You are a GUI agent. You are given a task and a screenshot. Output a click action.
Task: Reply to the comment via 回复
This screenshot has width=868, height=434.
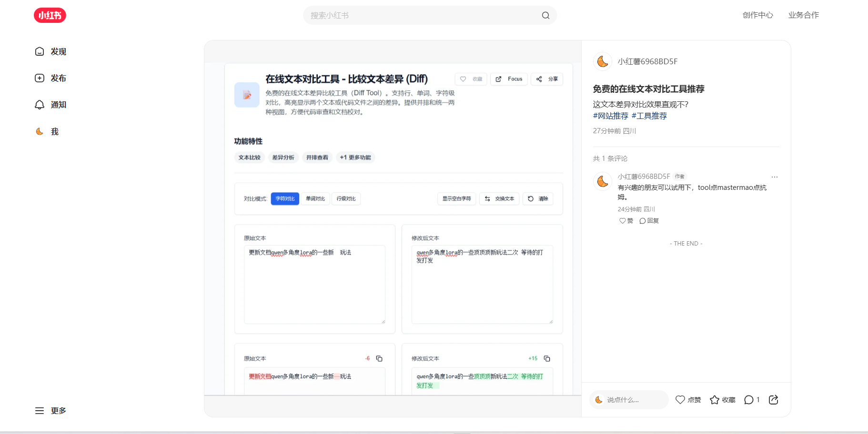[x=649, y=221]
